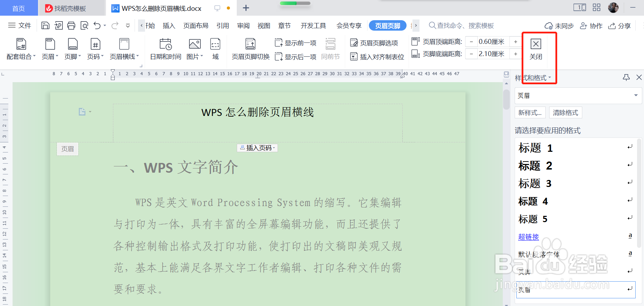Click the 0.60厘米 header distance field
The height and width of the screenshot is (306, 644).
click(493, 42)
